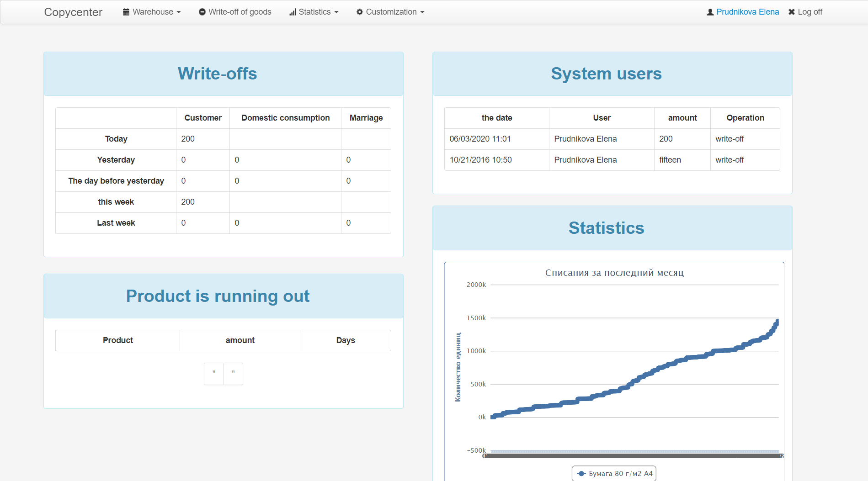Click the Customization gear icon
The width and height of the screenshot is (868, 481).
point(360,12)
